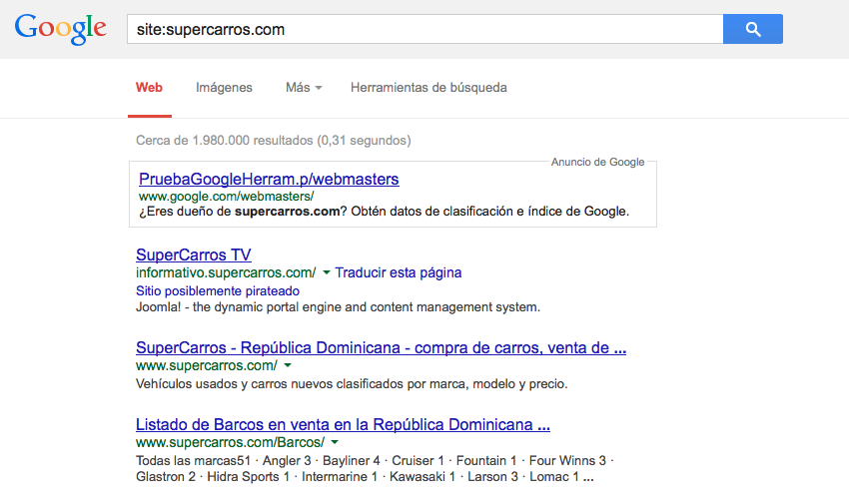Open the SuperCarros TV result

[194, 254]
